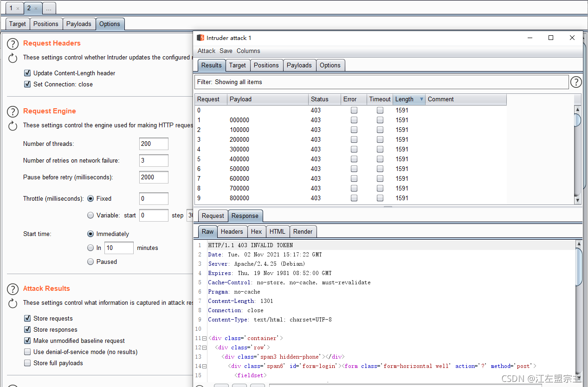
Task: Open Attack Results help icon
Action: 13,289
